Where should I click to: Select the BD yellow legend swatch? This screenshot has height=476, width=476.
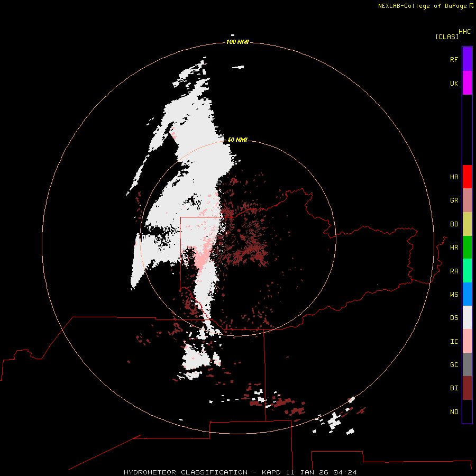click(x=467, y=224)
